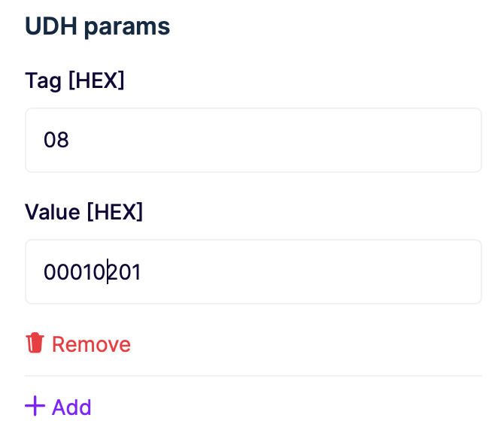Focus the Value [HEX] input field
Screen dimensions: 504x448
[254, 271]
